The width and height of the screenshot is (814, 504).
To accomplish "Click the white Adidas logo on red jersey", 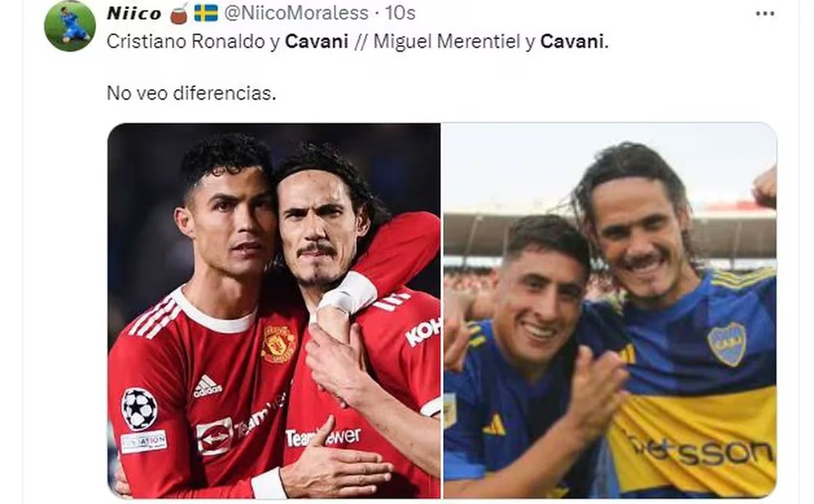I will point(207,386).
